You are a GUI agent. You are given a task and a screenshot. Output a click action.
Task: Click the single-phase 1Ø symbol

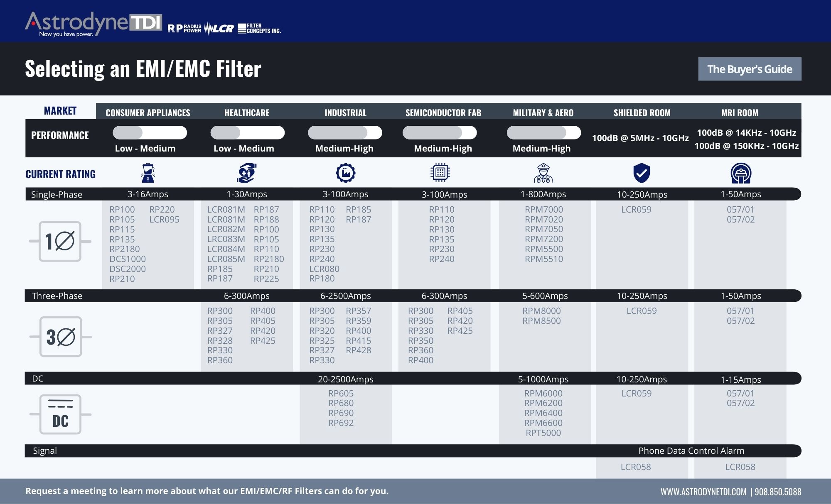pyautogui.click(x=60, y=241)
